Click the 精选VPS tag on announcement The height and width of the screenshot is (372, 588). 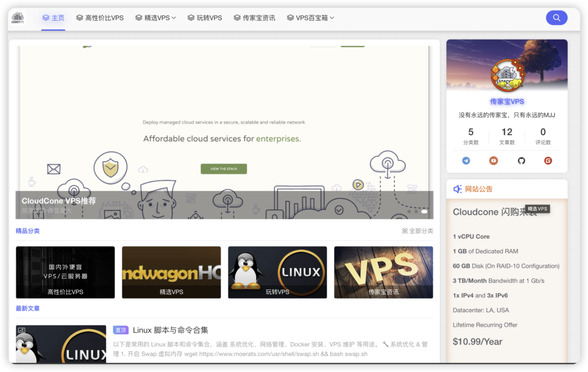click(537, 209)
